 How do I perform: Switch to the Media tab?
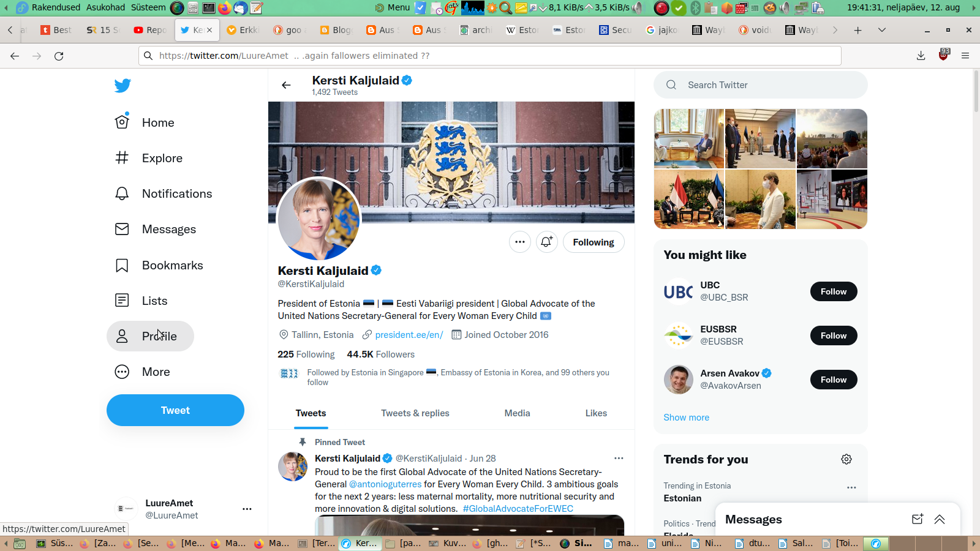point(518,413)
